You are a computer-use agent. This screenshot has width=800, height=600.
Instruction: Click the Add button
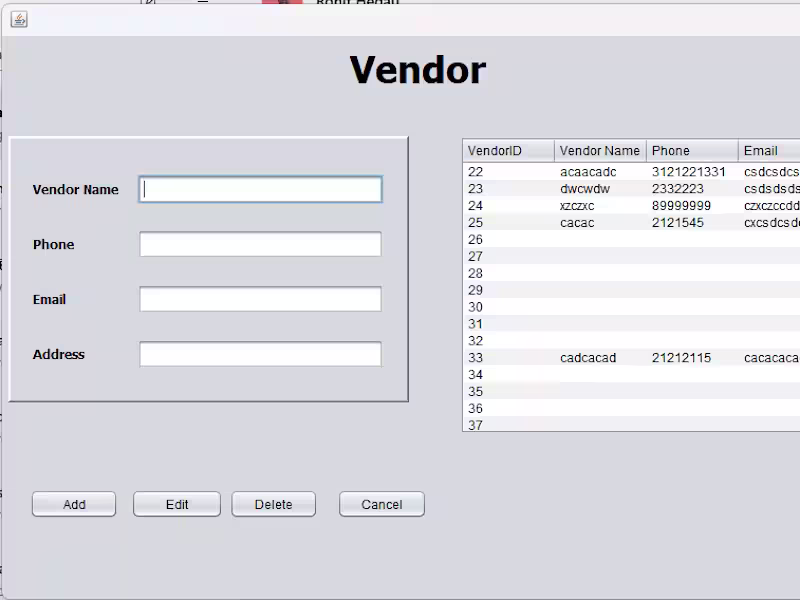pos(74,504)
